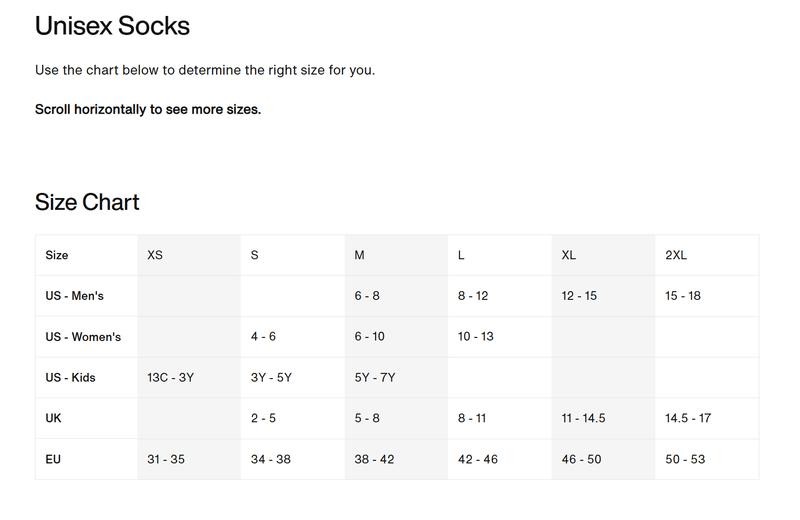Select the men's 15 - 18 cell
The height and width of the screenshot is (520, 800).
pyautogui.click(x=683, y=296)
